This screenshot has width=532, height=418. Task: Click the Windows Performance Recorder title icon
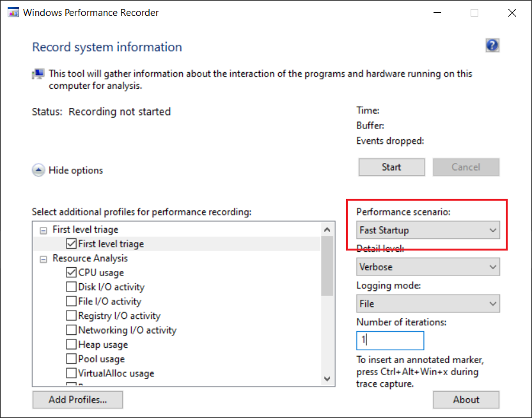click(13, 13)
